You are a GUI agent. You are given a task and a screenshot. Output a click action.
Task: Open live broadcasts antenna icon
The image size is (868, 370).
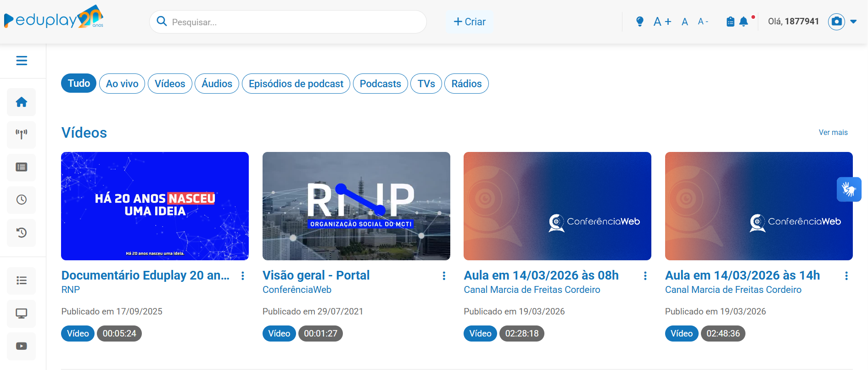tap(22, 135)
